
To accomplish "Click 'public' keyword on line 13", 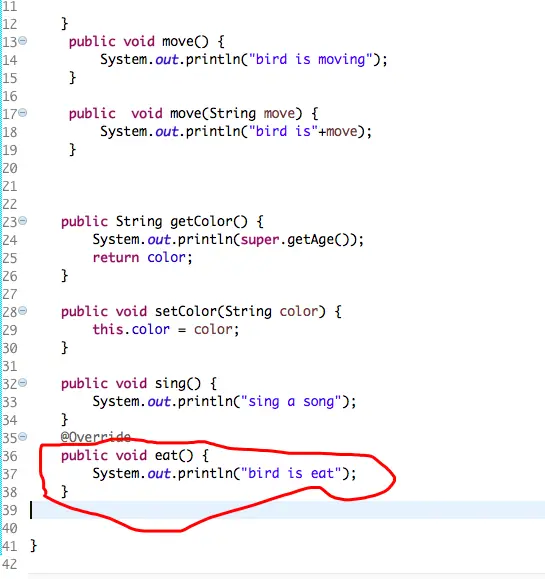I will tap(92, 41).
